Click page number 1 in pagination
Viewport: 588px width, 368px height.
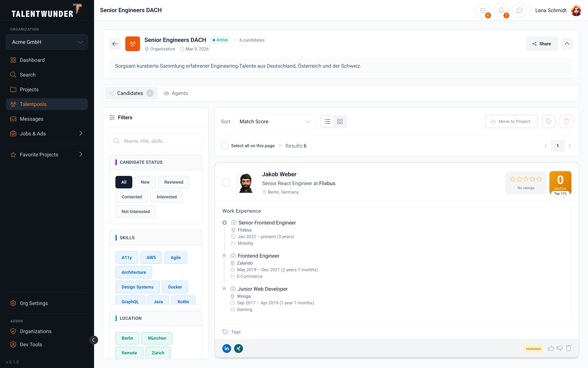(558, 146)
